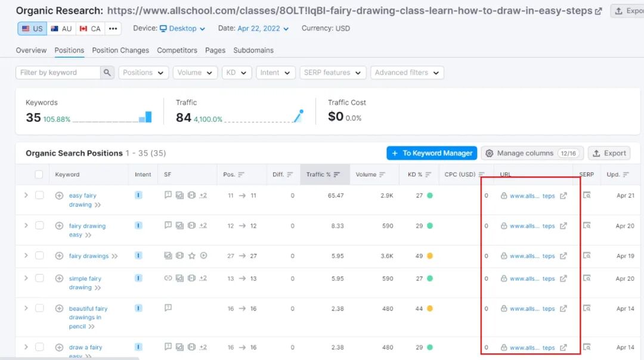Screen dimensions: 644x360
Task: Click the three-dots more countries button
Action: click(113, 29)
